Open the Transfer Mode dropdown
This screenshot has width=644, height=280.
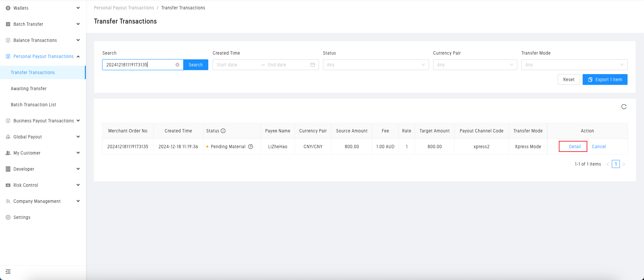click(574, 65)
